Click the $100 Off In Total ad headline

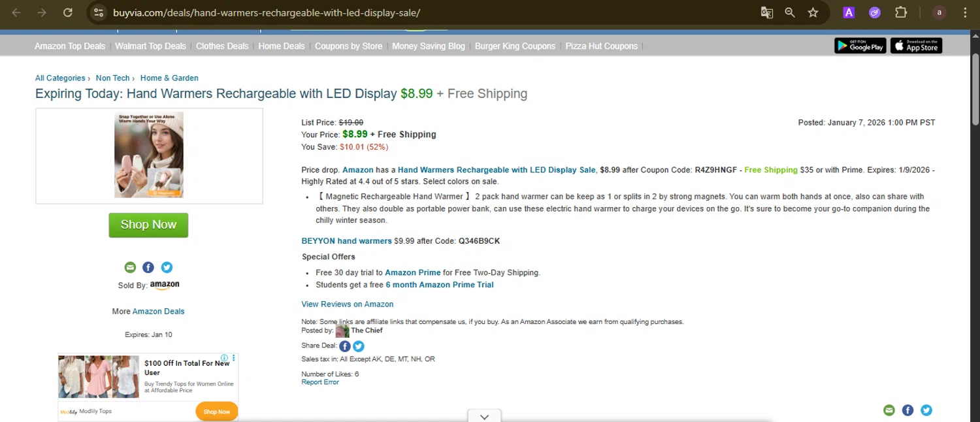pos(188,368)
